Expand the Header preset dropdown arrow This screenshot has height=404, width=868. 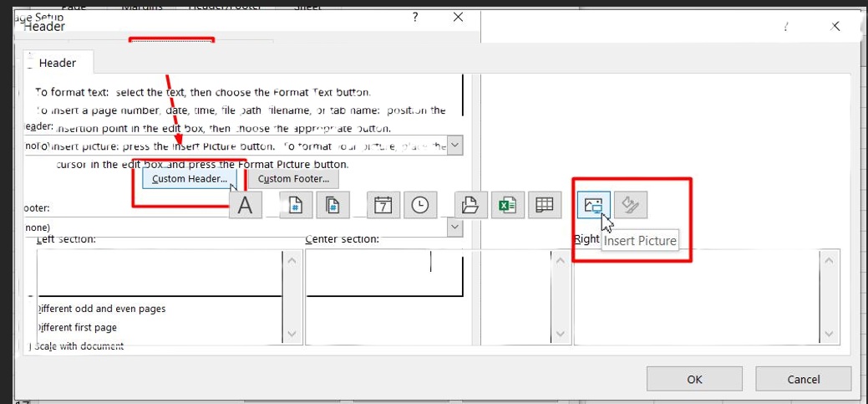coord(454,146)
